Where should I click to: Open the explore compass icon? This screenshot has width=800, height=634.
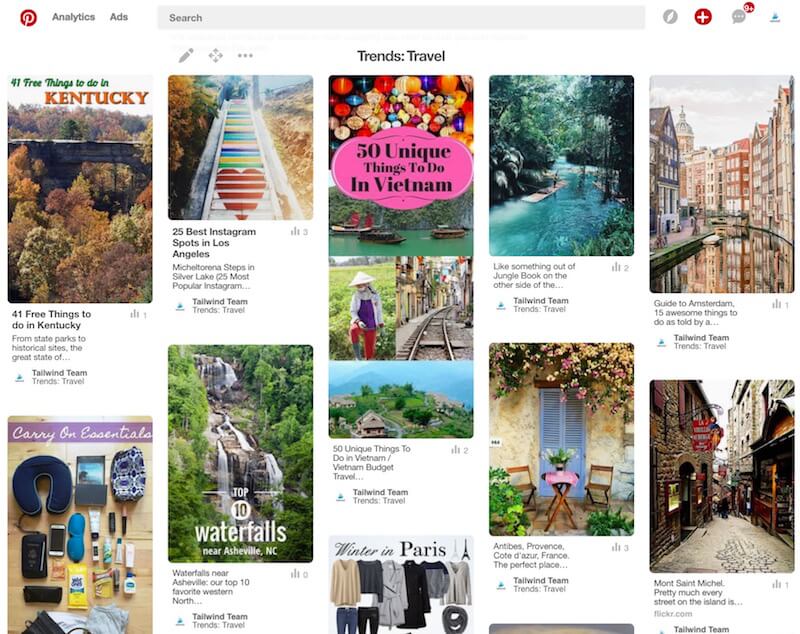[670, 17]
